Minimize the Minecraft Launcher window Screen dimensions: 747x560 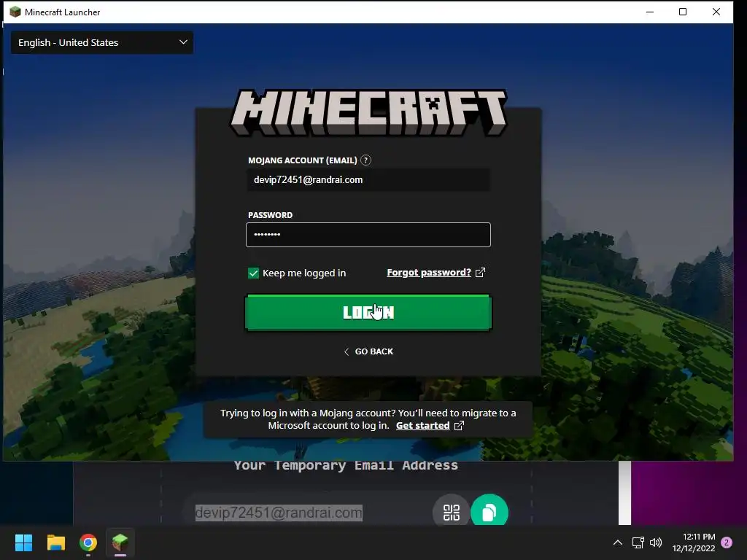pyautogui.click(x=650, y=12)
